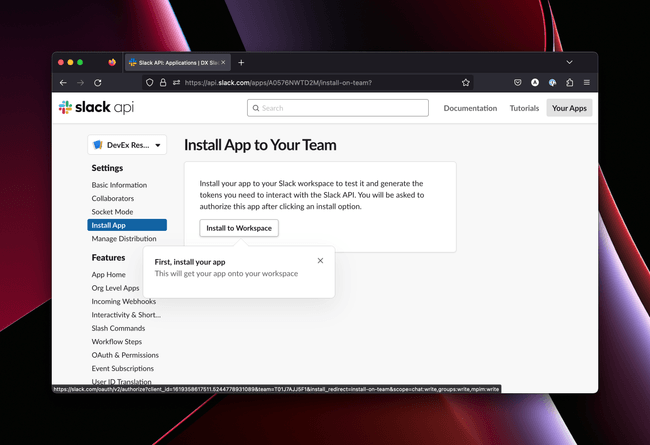
Task: Click the permissions icon in address bar
Action: (176, 83)
